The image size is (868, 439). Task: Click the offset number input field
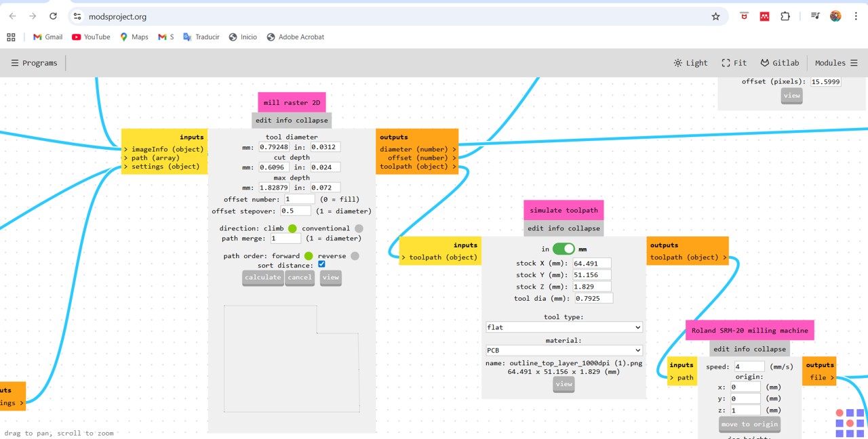[300, 199]
